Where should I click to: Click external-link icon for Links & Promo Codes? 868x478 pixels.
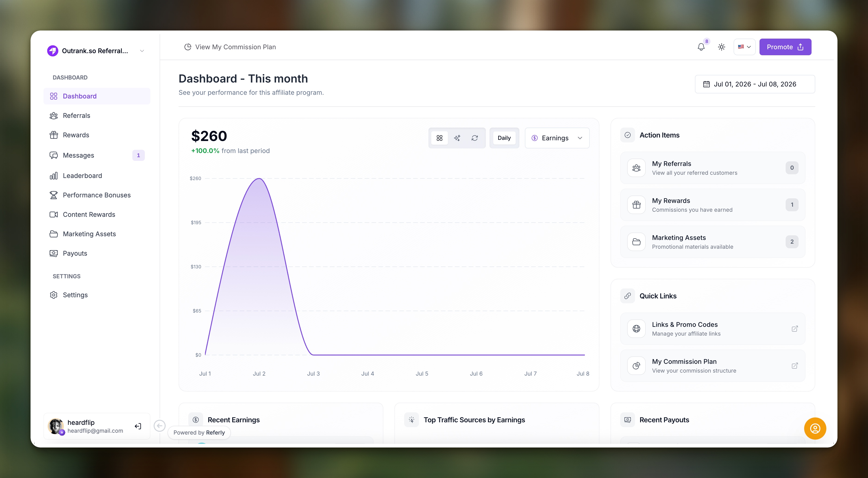pos(794,329)
